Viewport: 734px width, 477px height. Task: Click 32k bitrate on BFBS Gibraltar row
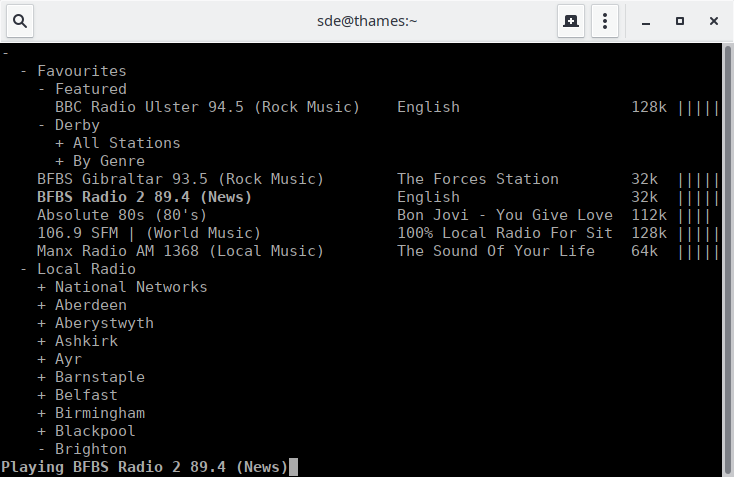(644, 179)
